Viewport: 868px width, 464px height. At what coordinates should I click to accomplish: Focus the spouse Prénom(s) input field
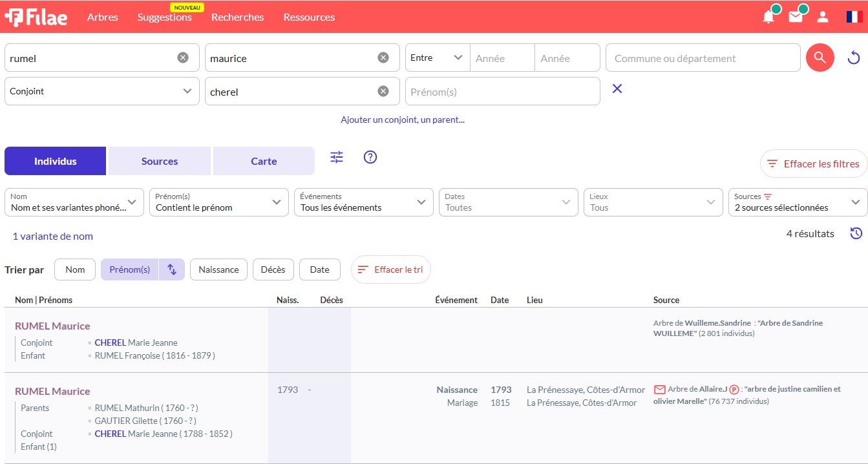click(503, 91)
